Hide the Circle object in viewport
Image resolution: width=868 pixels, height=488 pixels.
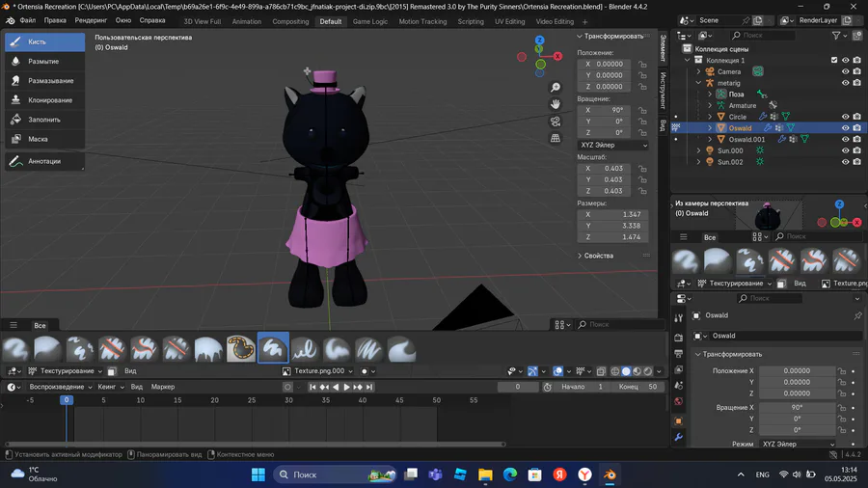(845, 117)
